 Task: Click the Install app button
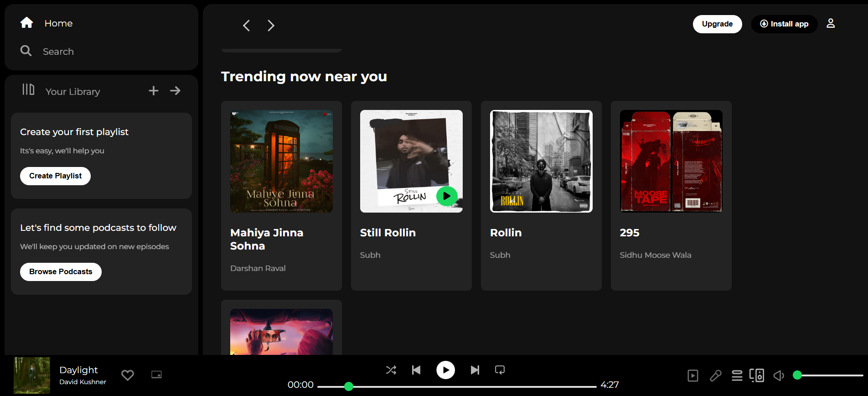(784, 24)
